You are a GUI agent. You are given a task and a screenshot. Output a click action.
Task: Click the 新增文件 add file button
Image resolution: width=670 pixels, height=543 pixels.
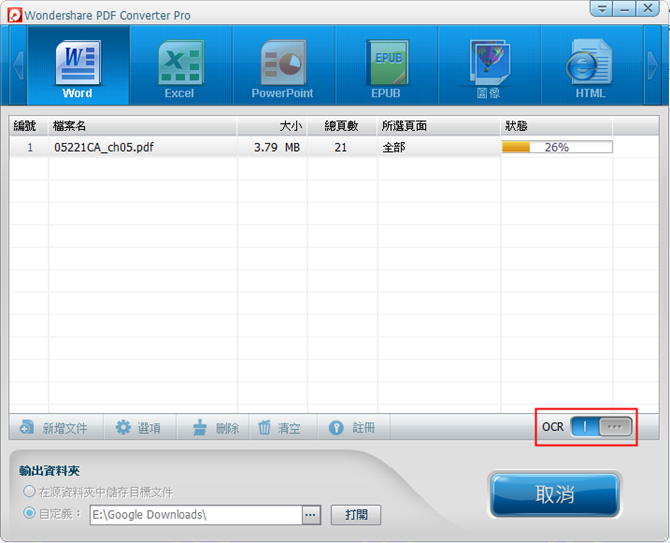54,427
